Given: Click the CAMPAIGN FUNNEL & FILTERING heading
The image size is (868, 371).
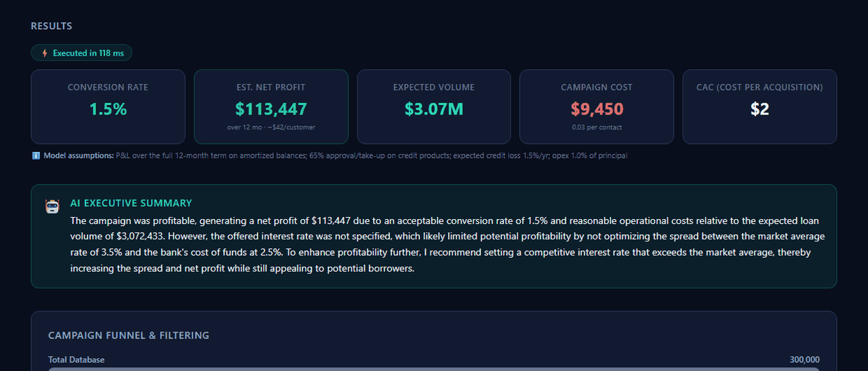Looking at the screenshot, I should (129, 335).
